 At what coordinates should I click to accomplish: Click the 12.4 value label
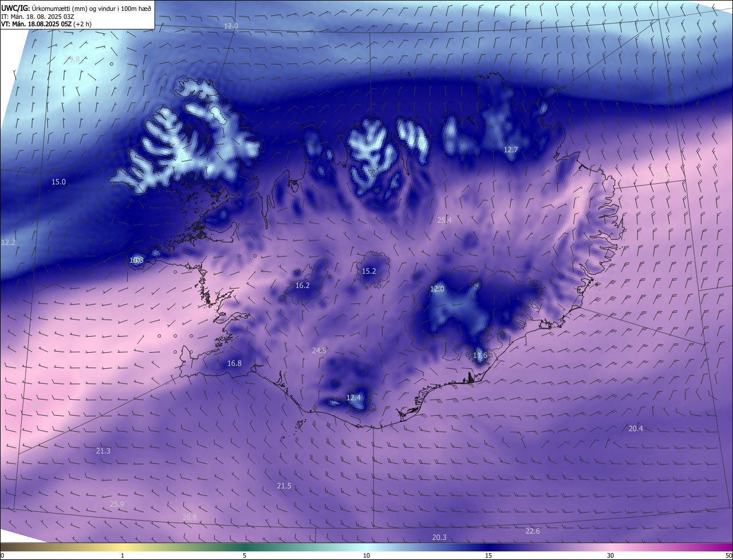pyautogui.click(x=354, y=397)
